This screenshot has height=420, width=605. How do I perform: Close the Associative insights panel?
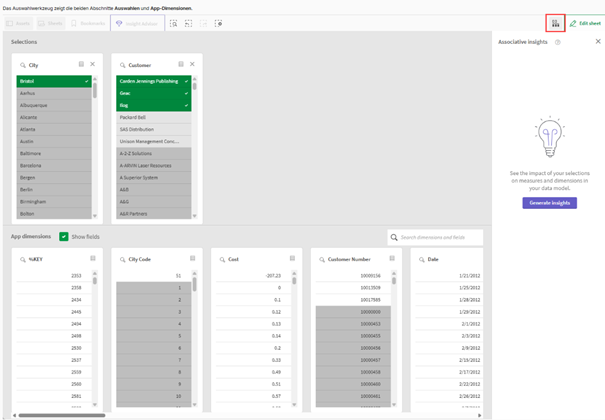[x=598, y=41]
